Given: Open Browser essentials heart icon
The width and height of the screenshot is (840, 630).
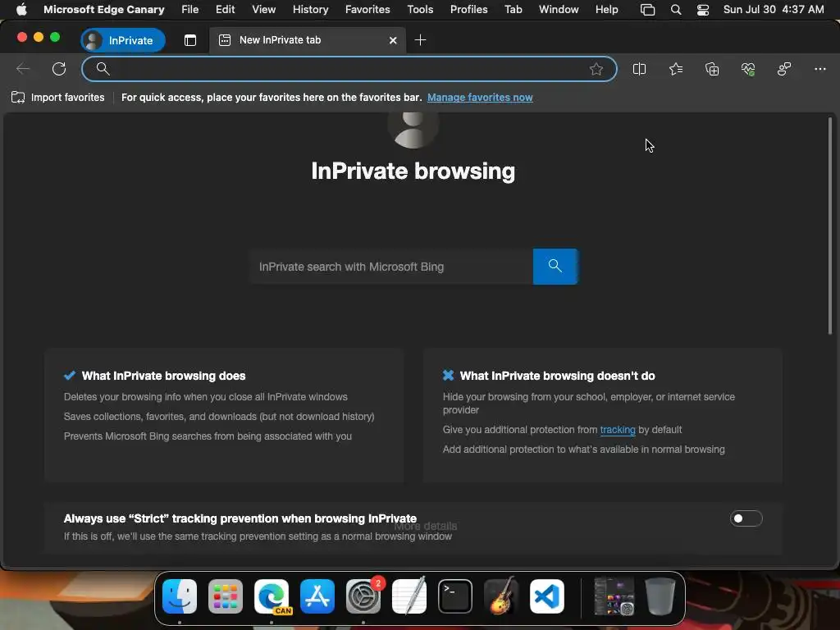Looking at the screenshot, I should pos(748,69).
